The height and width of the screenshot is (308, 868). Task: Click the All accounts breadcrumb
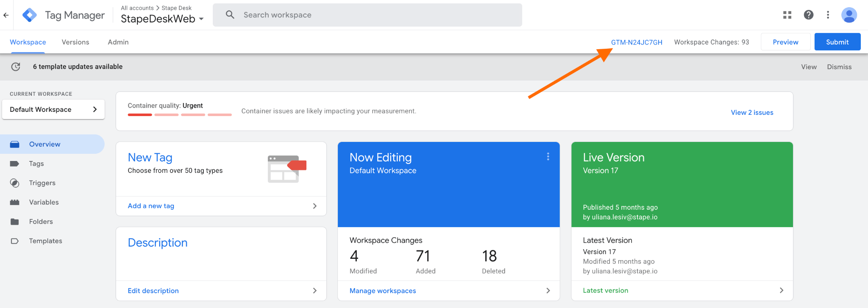coord(137,8)
